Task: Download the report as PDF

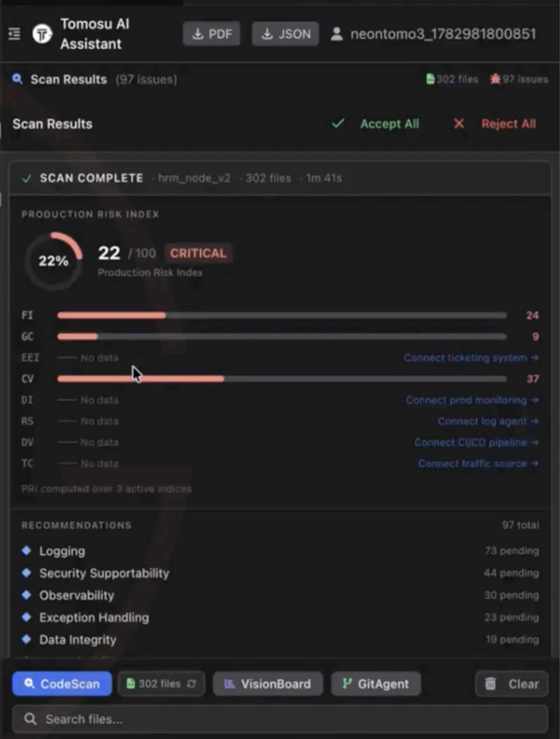Action: tap(211, 34)
